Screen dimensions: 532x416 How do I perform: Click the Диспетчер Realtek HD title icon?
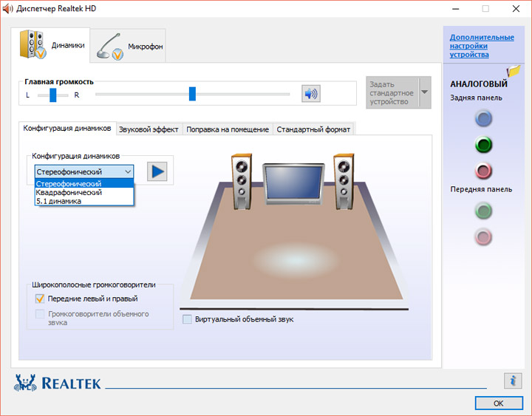tap(7, 8)
